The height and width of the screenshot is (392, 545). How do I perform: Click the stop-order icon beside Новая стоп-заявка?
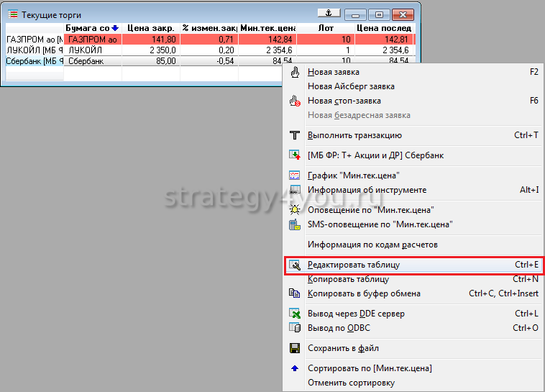pos(294,101)
